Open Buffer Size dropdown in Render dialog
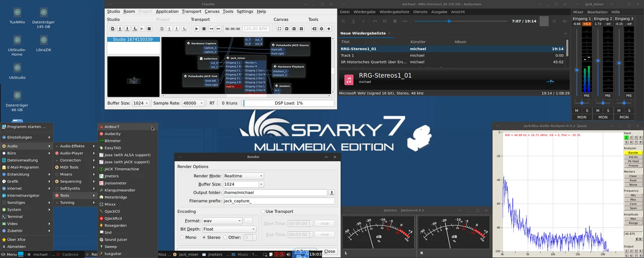This screenshot has width=644, height=258. click(x=243, y=184)
